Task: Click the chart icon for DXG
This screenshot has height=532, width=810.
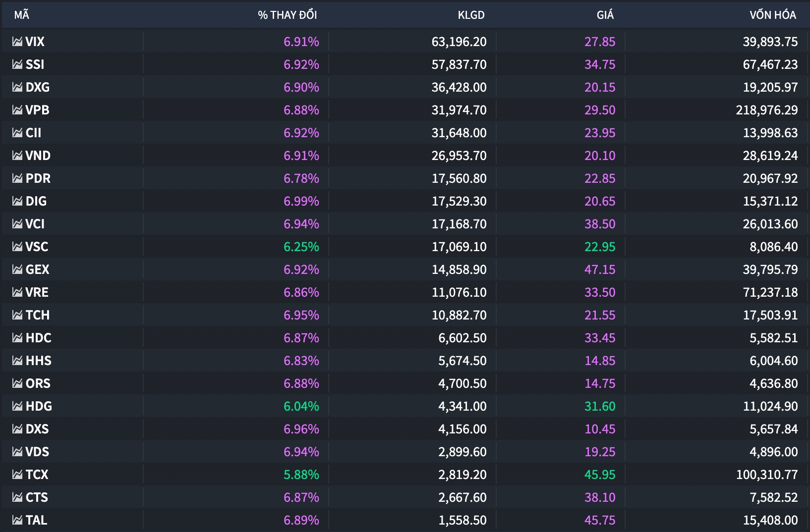Action: point(17,87)
